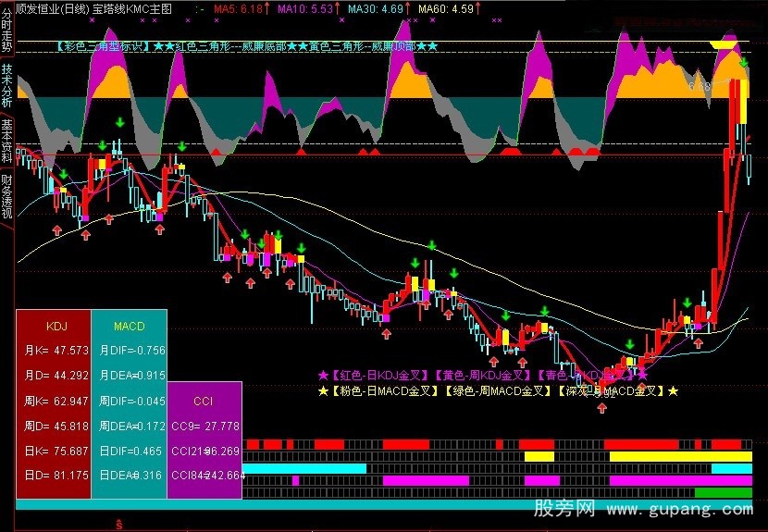Click the 周K= 62.947 value
The width and height of the screenshot is (768, 532).
(56, 402)
